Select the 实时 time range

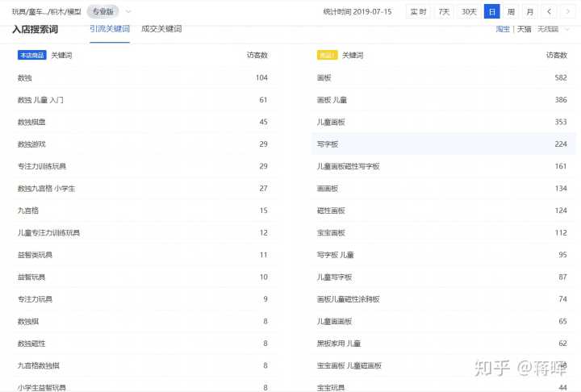[417, 11]
